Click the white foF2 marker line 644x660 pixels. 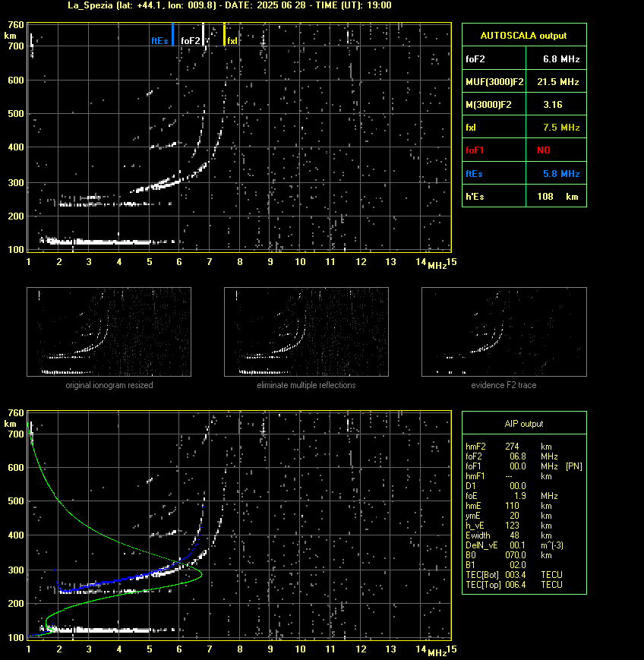click(x=203, y=34)
